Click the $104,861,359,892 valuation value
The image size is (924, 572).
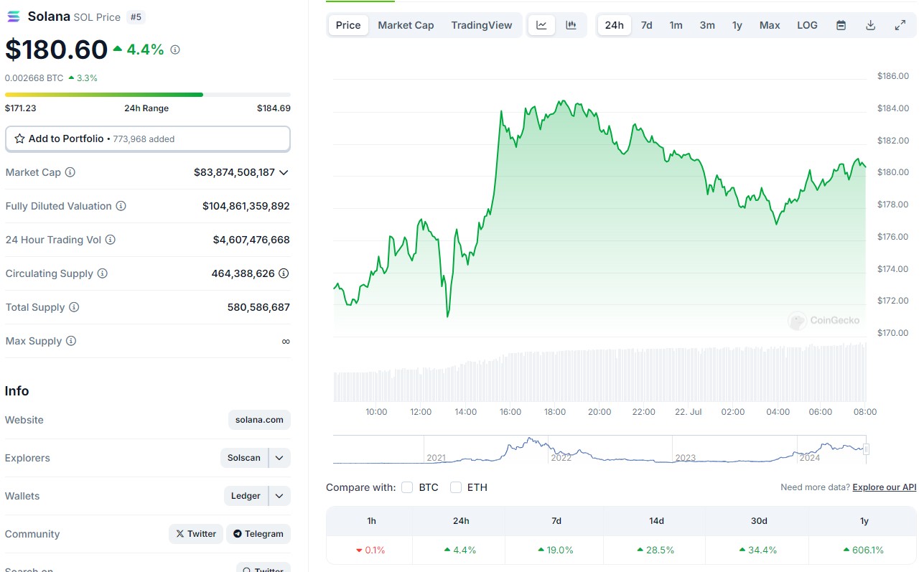pyautogui.click(x=246, y=206)
